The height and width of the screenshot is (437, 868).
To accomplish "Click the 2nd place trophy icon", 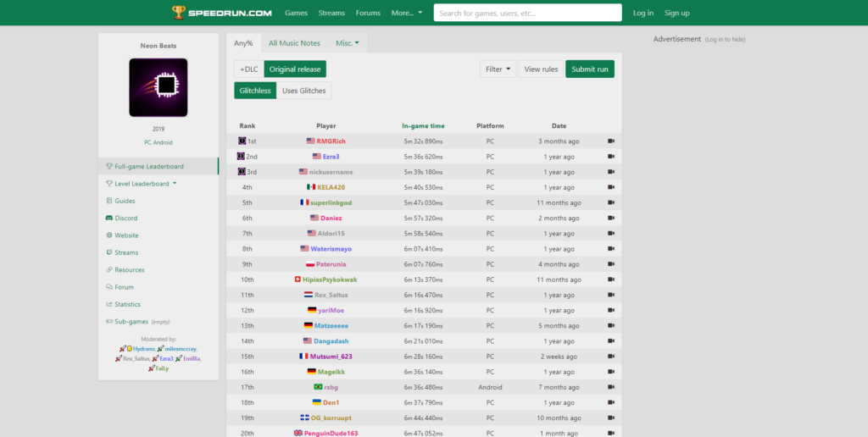I will coord(241,157).
